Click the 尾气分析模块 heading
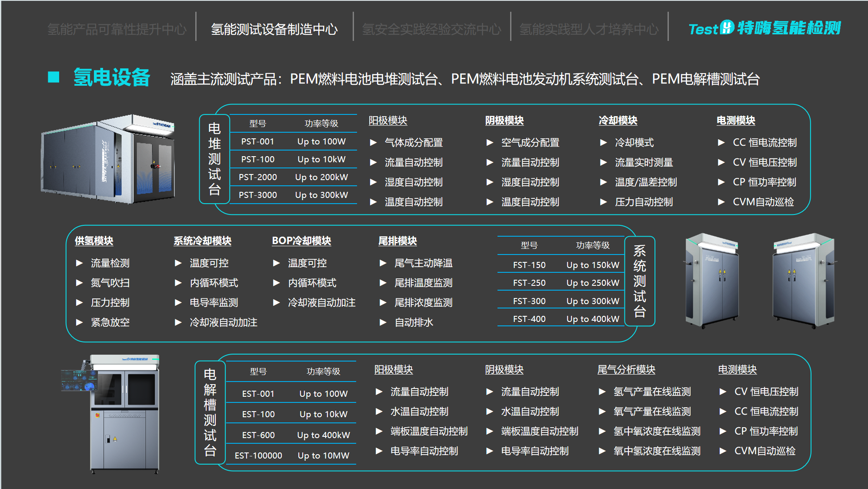Viewport: 868px width, 489px height. point(626,370)
